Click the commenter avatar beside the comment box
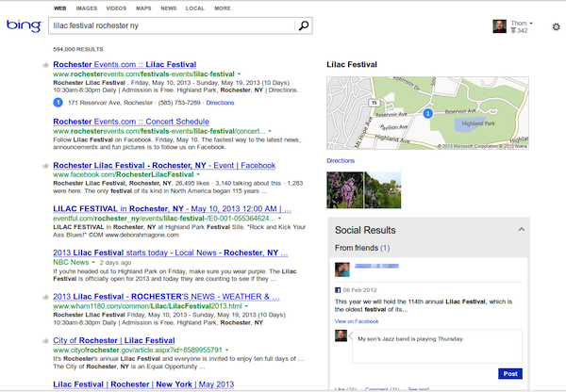 point(341,335)
